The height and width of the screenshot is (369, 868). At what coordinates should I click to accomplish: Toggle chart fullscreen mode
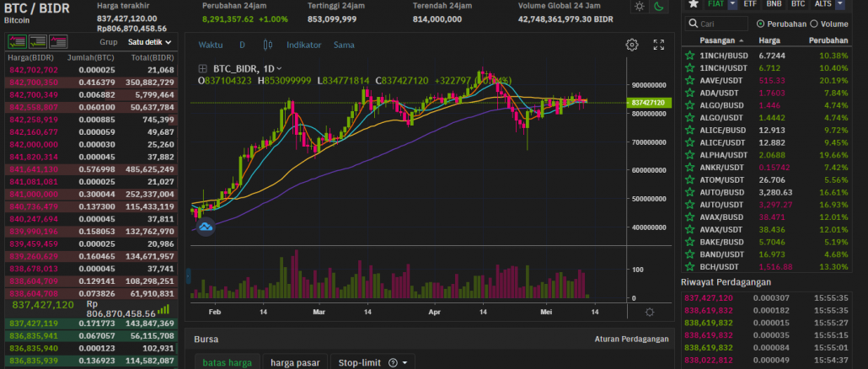tap(659, 45)
